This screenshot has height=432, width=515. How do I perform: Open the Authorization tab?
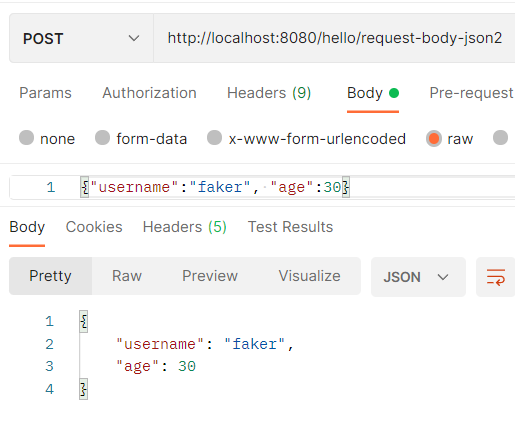coord(149,93)
